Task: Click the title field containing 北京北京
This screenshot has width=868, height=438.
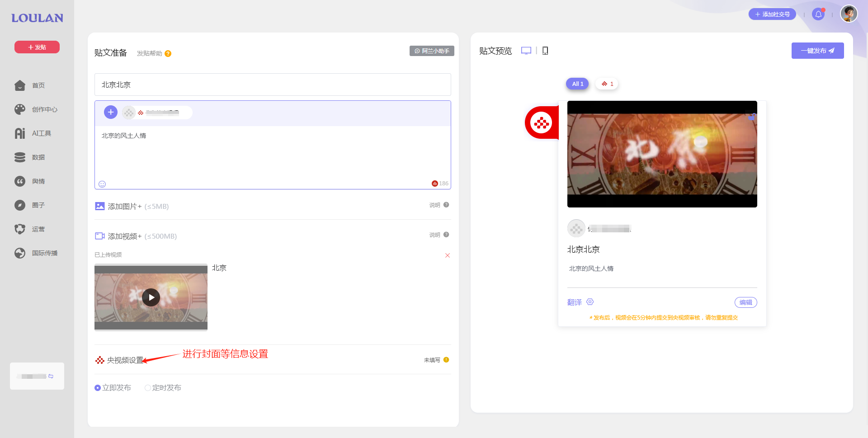Action: [x=273, y=85]
